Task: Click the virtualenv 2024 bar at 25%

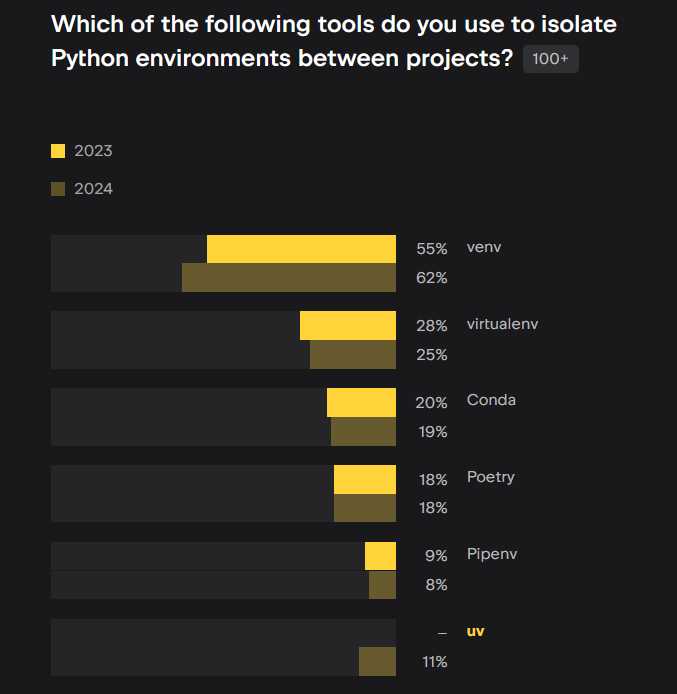Action: point(353,355)
